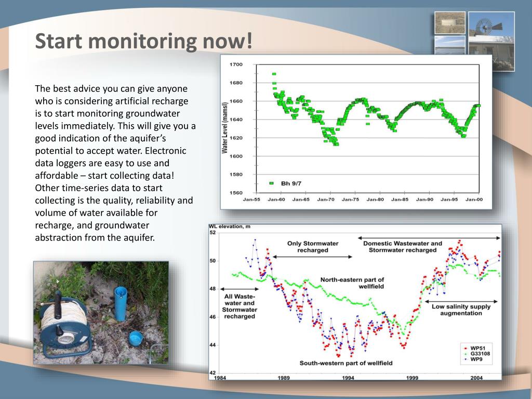The width and height of the screenshot is (532, 399).
Task: Click the "Bh 9/7" legend entry
Action: tap(285, 183)
